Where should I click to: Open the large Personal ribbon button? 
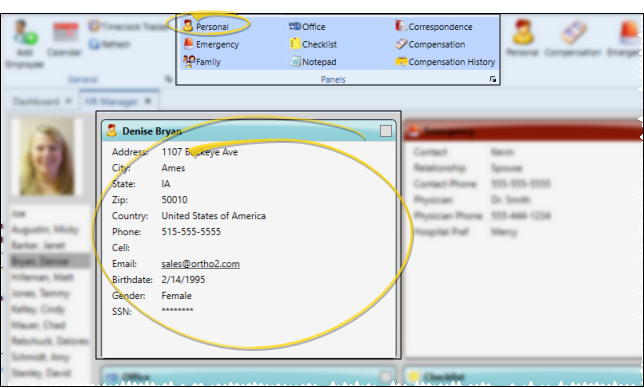522,38
